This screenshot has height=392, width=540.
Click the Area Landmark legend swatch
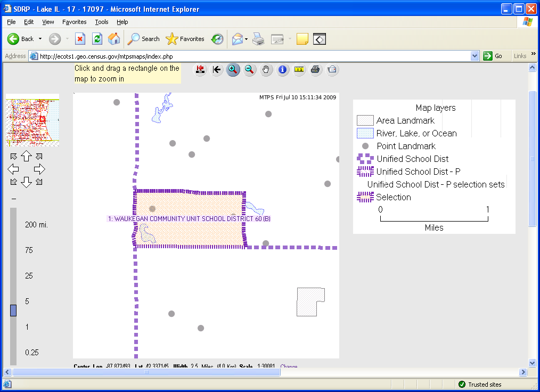[365, 120]
